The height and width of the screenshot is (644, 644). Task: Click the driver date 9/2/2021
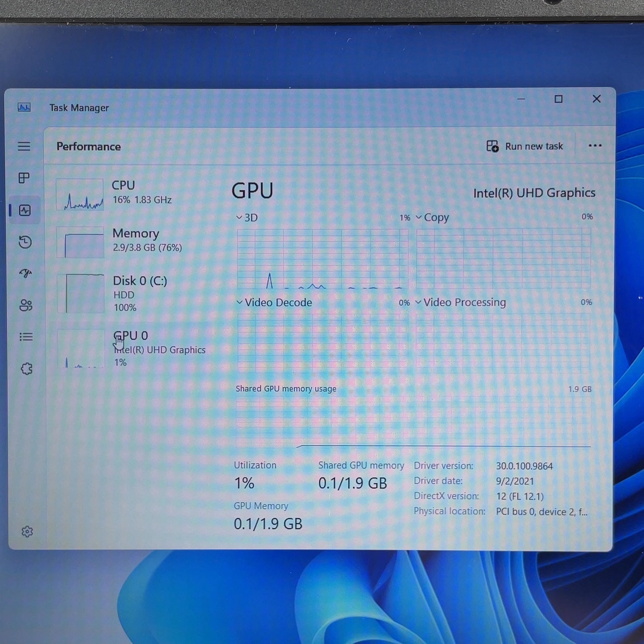pyautogui.click(x=515, y=481)
